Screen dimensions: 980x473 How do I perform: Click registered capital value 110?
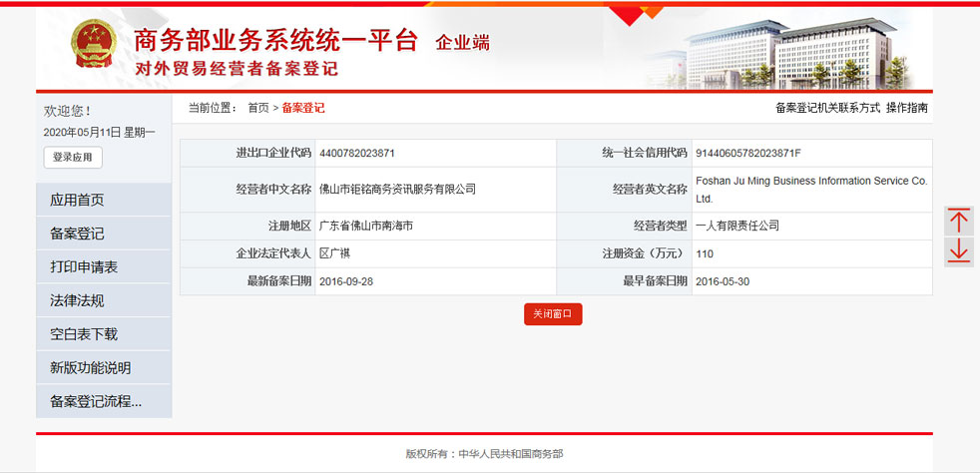pos(705,253)
